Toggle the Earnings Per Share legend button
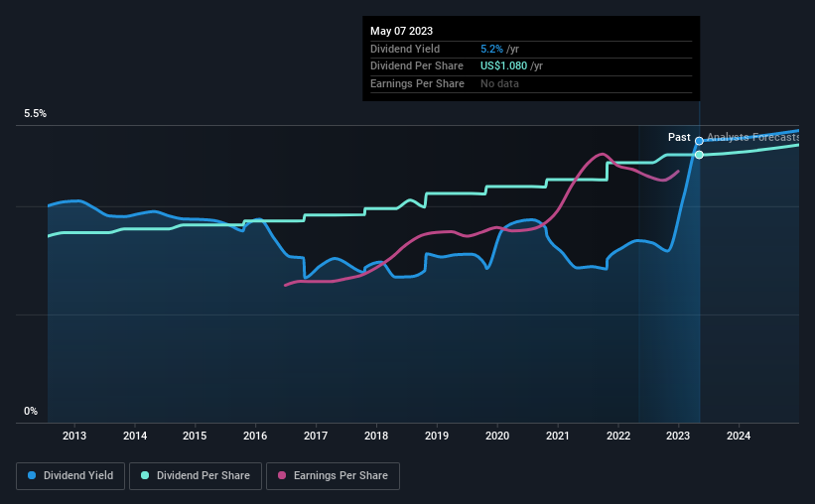 coord(333,476)
